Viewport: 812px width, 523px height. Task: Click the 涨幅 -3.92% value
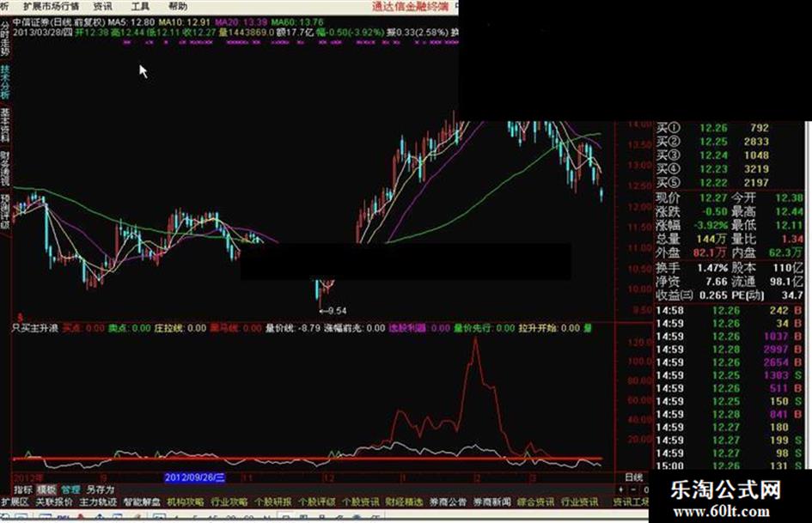[711, 225]
